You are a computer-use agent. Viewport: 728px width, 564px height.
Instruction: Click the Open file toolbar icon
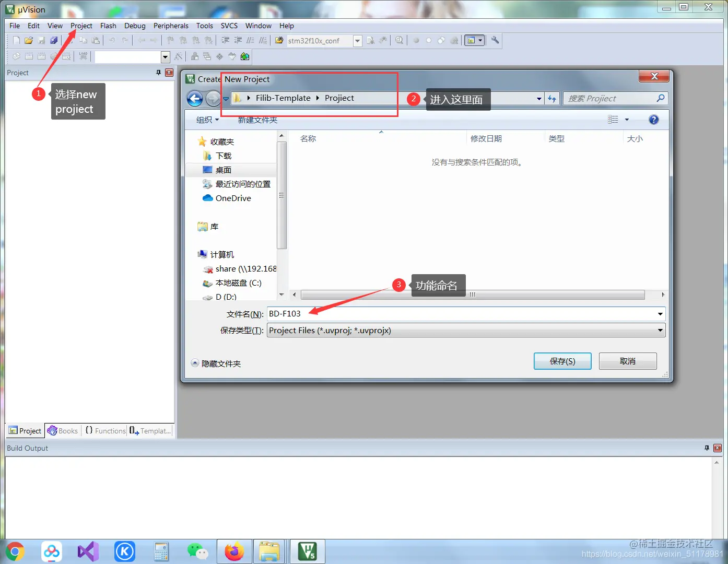29,40
